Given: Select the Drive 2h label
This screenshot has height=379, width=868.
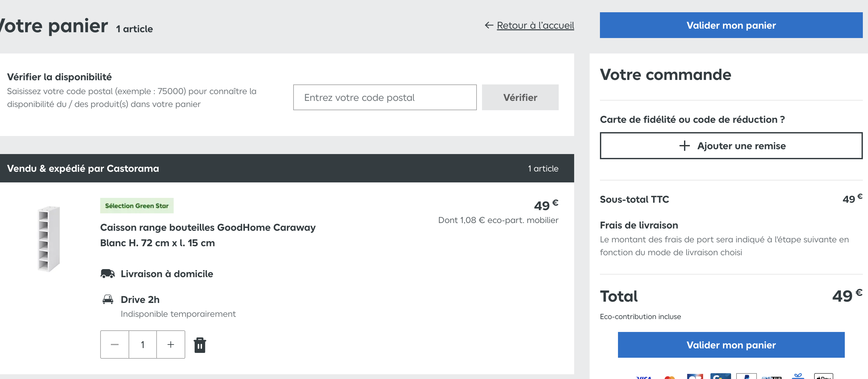Looking at the screenshot, I should pos(140,299).
